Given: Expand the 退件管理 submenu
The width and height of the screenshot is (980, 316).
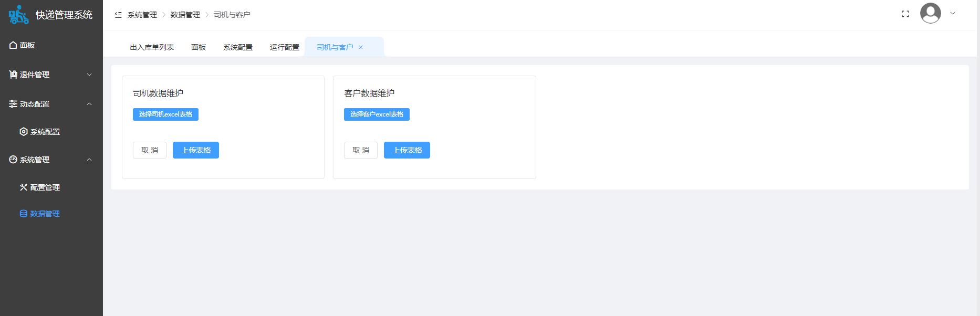Looking at the screenshot, I should (89, 75).
